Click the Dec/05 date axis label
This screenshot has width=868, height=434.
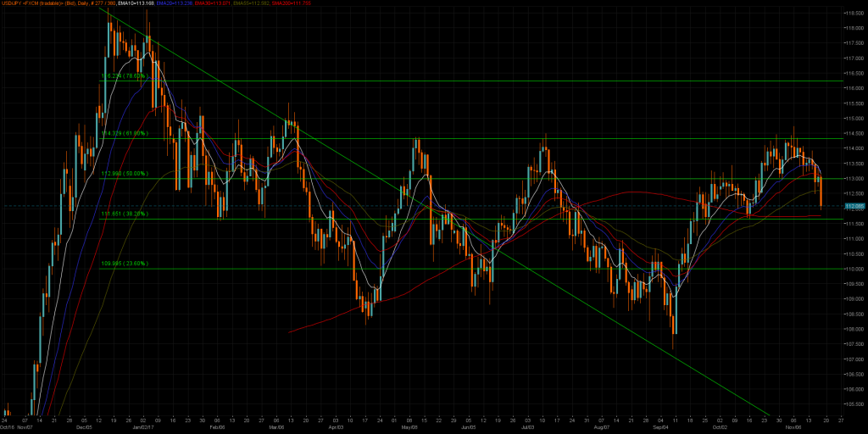click(84, 427)
